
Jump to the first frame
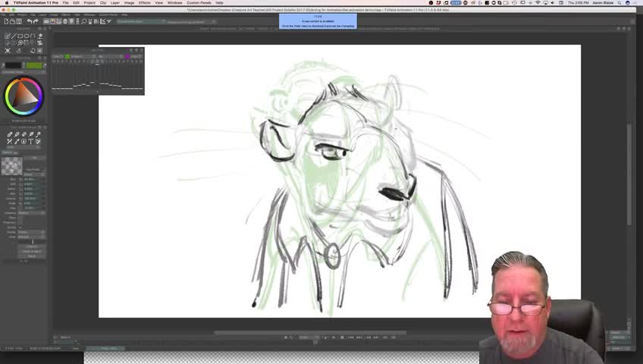point(350,337)
